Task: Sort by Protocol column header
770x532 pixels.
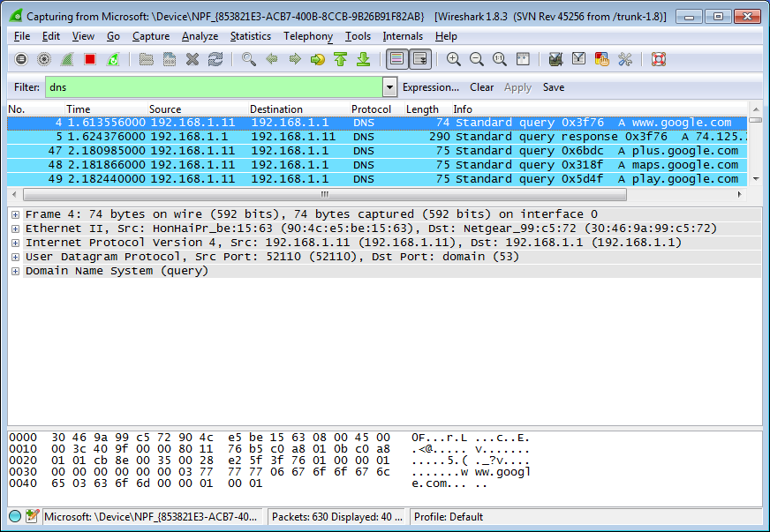Action: pos(376,109)
